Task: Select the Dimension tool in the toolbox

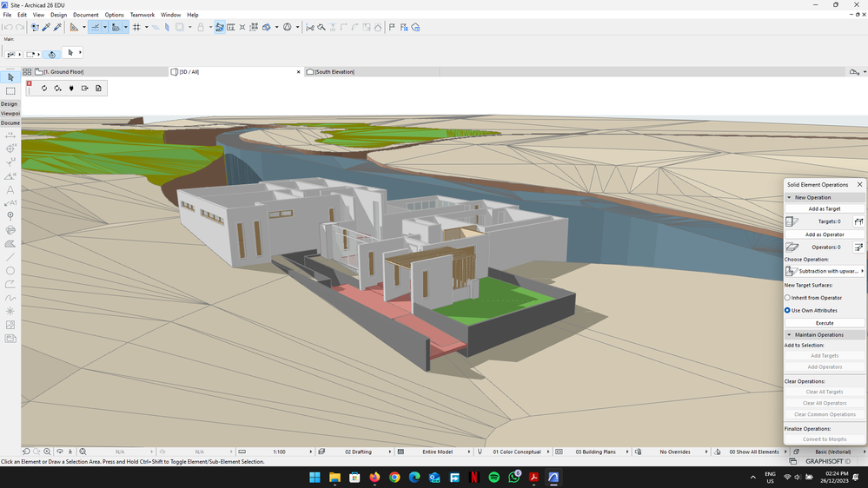Action: 10,135
